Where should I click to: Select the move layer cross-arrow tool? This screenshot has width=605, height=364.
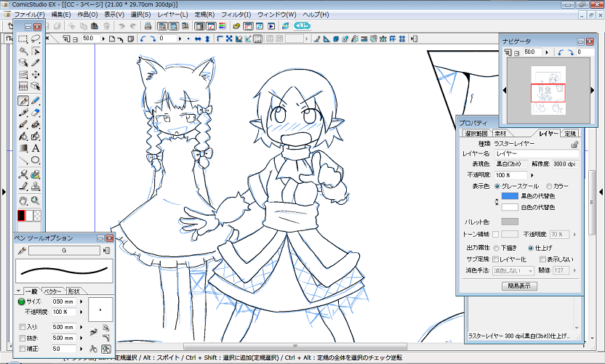36,74
